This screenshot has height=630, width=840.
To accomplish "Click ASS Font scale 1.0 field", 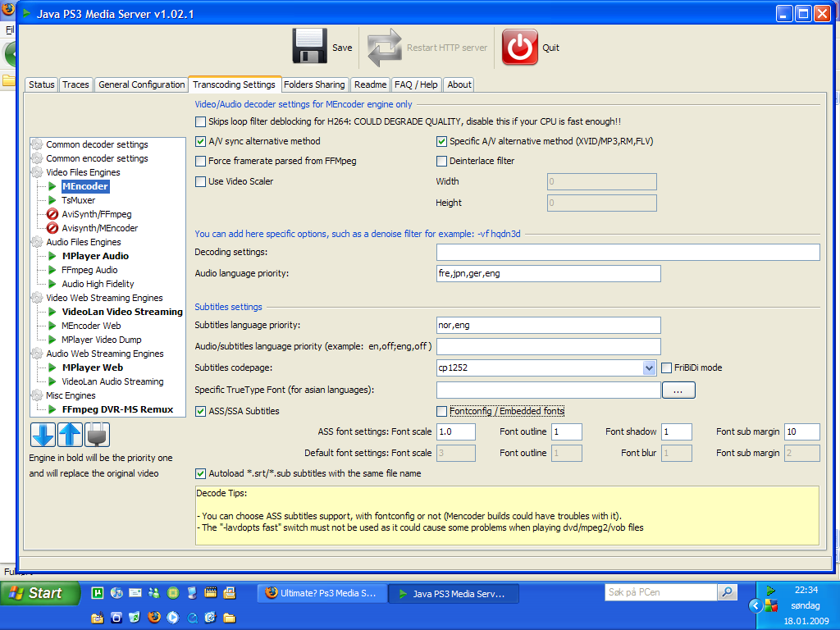I will (x=456, y=431).
